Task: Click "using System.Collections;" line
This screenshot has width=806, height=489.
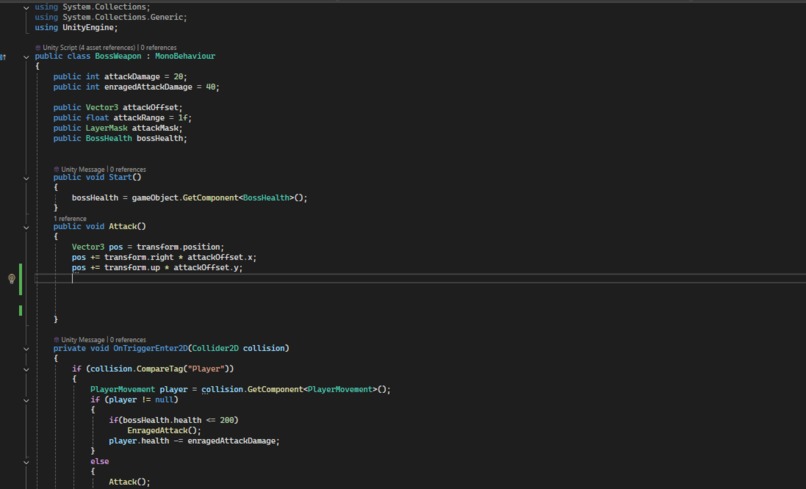Action: coord(93,7)
